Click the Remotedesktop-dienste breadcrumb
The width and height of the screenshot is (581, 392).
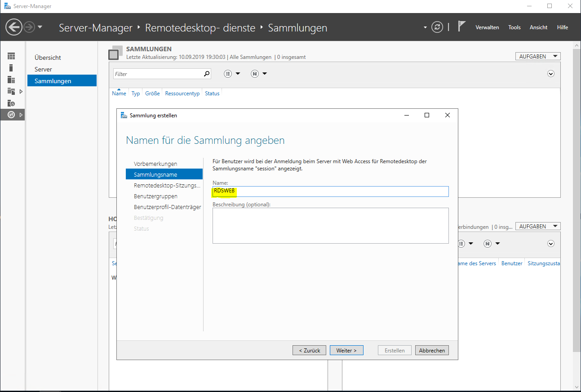click(x=200, y=28)
